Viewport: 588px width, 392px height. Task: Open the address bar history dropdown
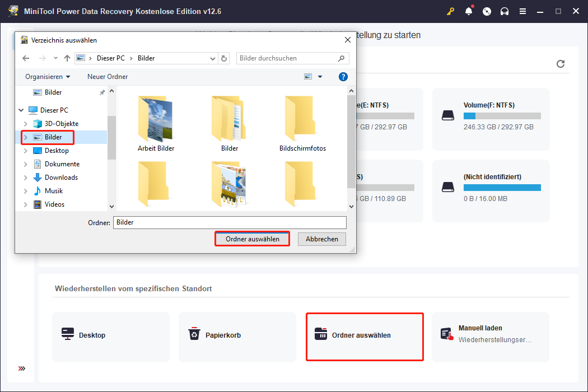click(x=213, y=58)
